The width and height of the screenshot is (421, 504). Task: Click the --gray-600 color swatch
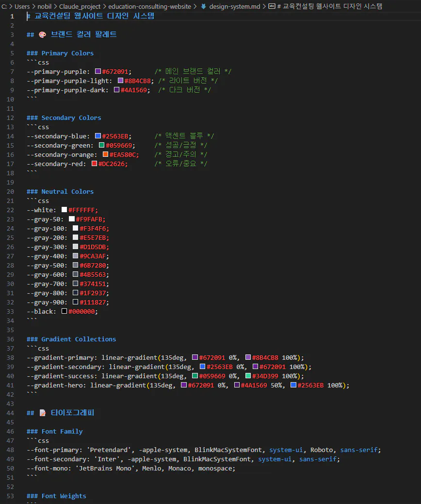76,274
